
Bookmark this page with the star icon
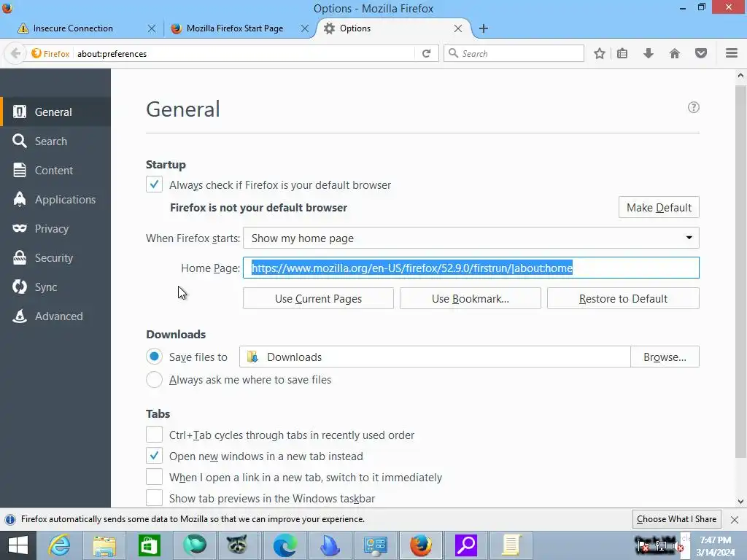(600, 53)
